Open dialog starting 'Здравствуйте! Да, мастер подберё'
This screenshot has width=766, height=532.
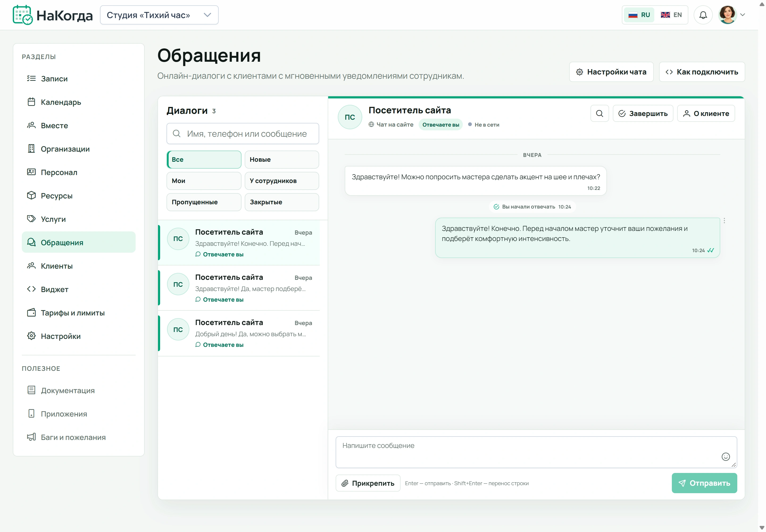pos(239,288)
